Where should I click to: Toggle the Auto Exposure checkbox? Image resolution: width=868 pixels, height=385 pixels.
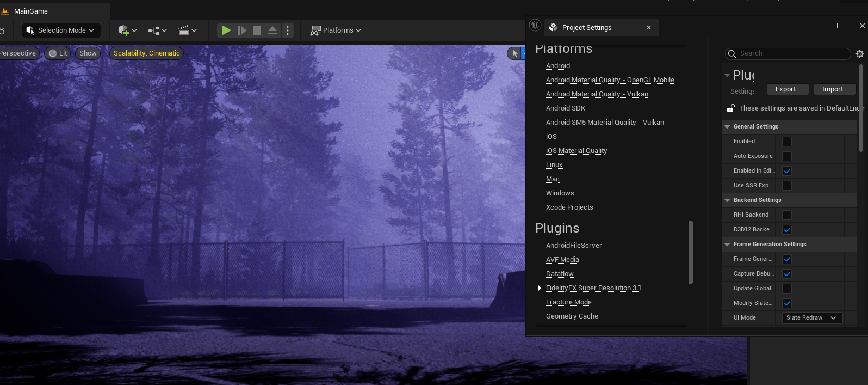pos(787,156)
